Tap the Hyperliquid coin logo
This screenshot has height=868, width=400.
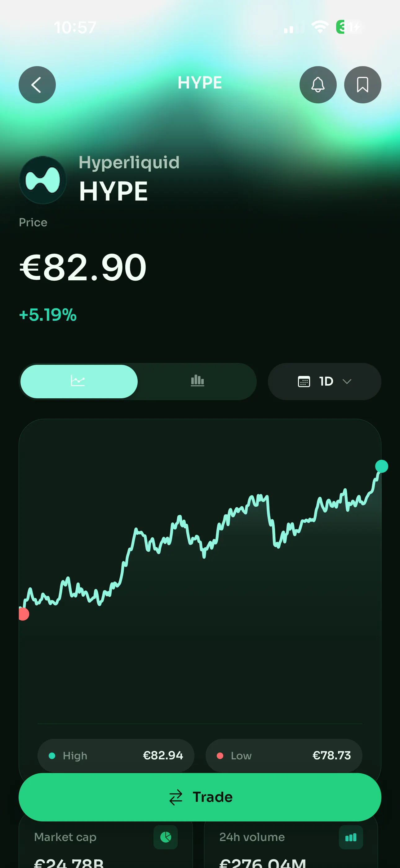pos(43,180)
